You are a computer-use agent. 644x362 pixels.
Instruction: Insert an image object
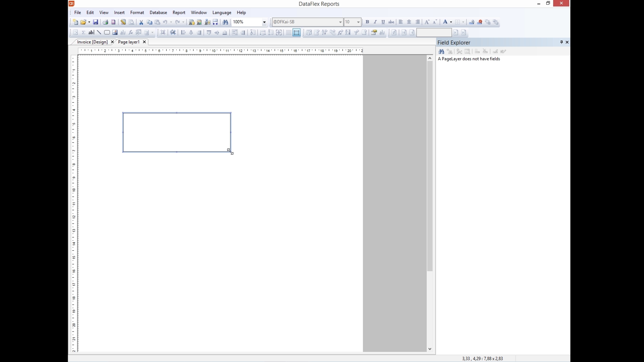(115, 33)
